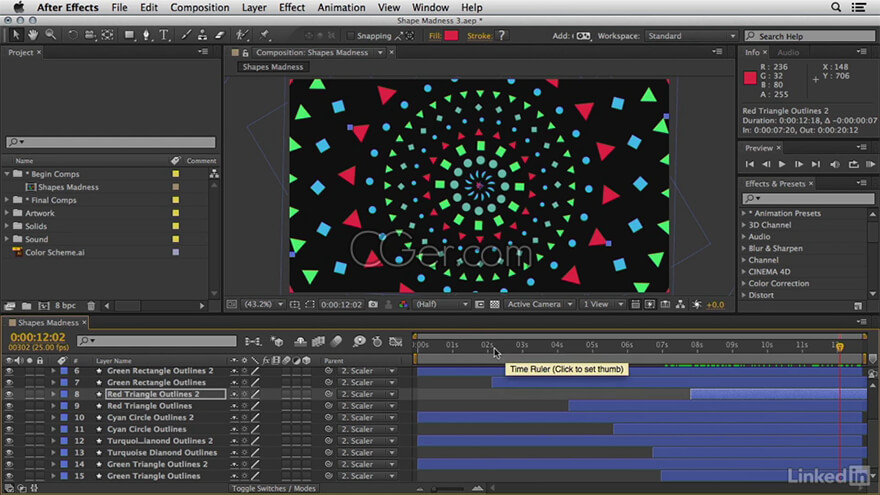The image size is (880, 495).
Task: Toggle the transparency grid button
Action: (494, 304)
